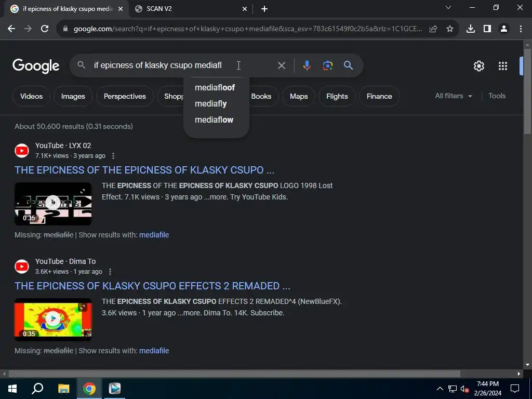The image size is (532, 399).
Task: Close the Google search tab
Action: (121, 9)
